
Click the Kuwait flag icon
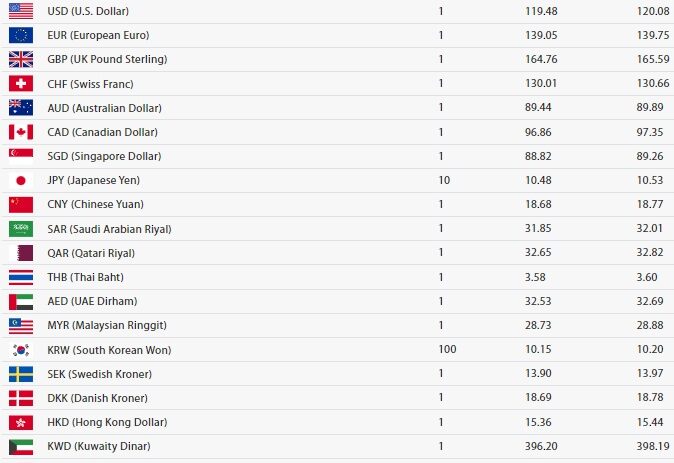(21, 447)
